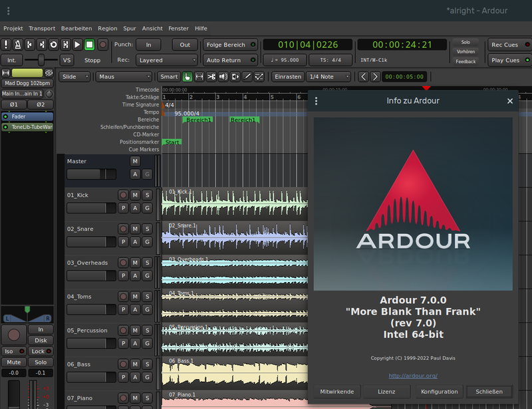This screenshot has width=532, height=409.
Task: Toggle the Fader processor enable LED
Action: (x=5, y=116)
